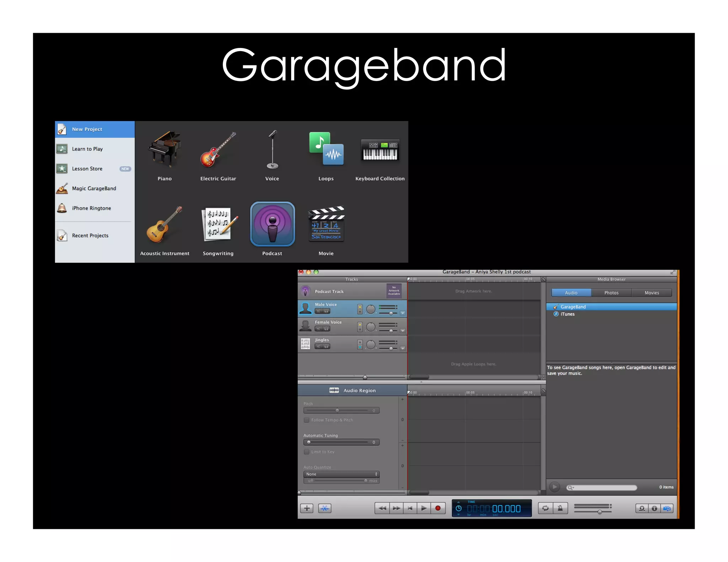Open the track info button
The height and width of the screenshot is (562, 728).
coord(654,508)
